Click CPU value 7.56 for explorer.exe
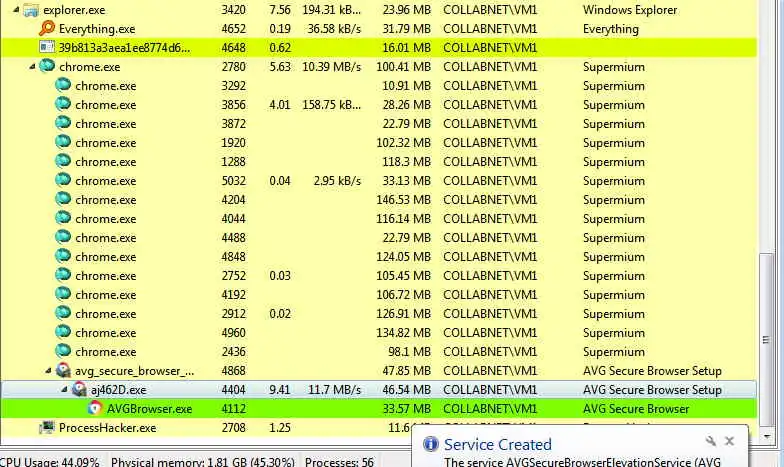This screenshot has width=784, height=467. click(x=280, y=10)
